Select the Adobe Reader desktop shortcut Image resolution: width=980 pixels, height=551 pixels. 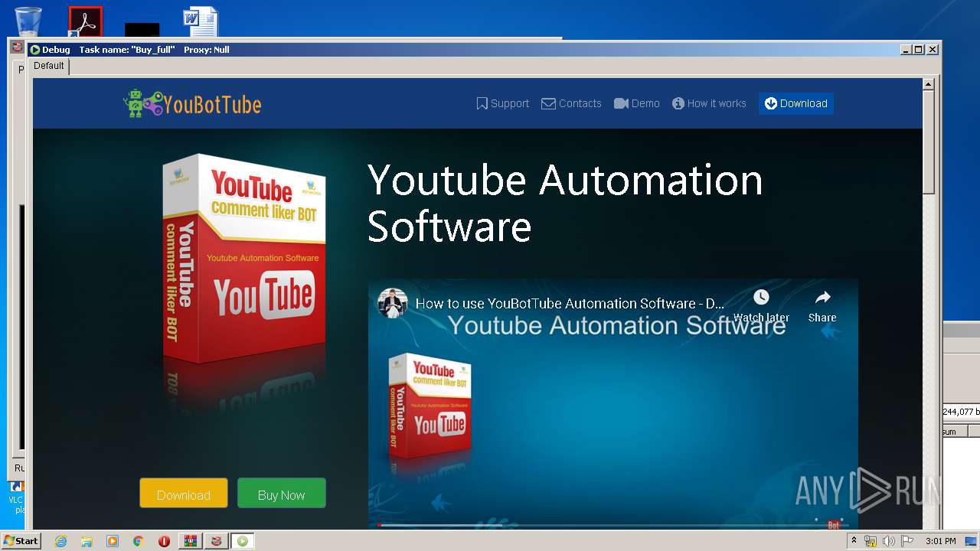tap(85, 21)
